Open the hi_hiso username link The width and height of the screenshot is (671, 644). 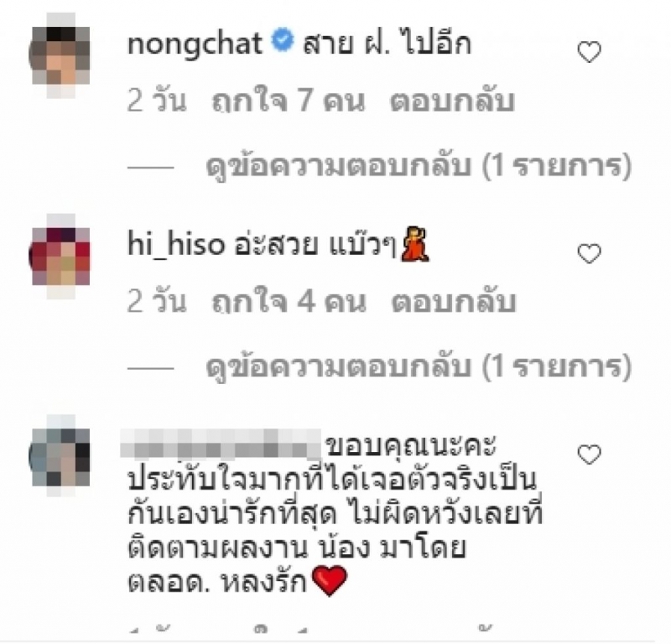[x=176, y=245]
